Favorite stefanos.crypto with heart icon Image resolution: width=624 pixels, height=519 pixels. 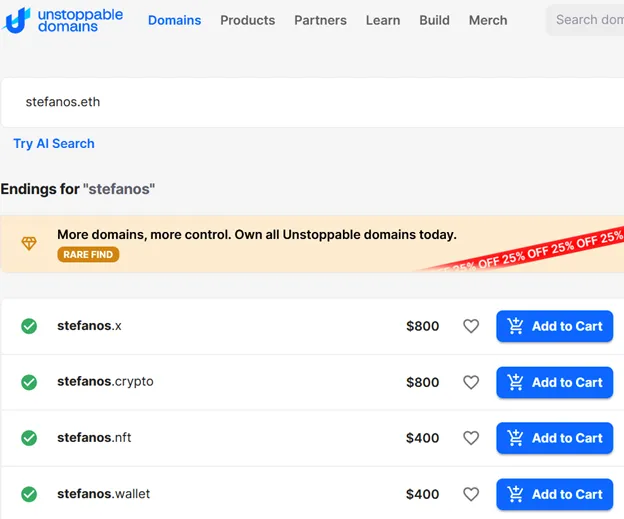(471, 382)
